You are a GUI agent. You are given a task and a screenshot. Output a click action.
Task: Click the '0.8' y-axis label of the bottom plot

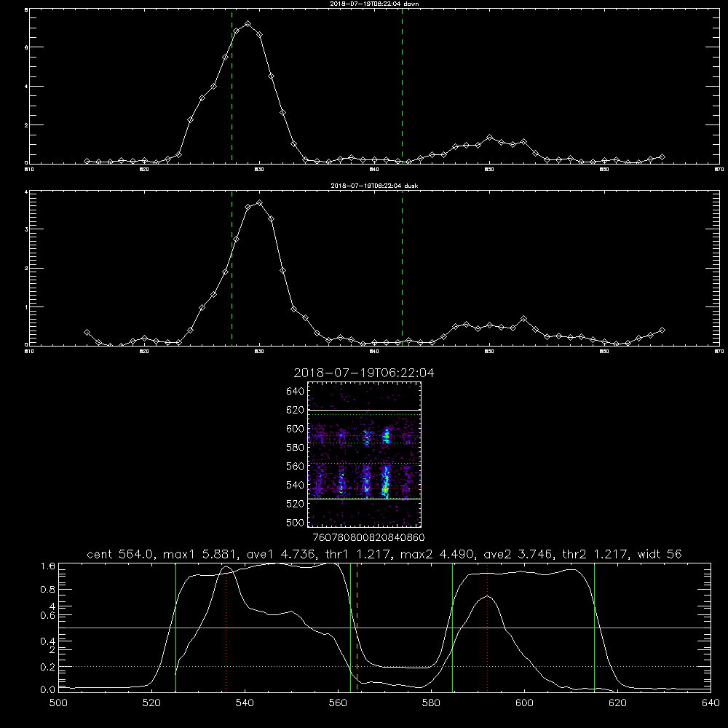tap(48, 590)
